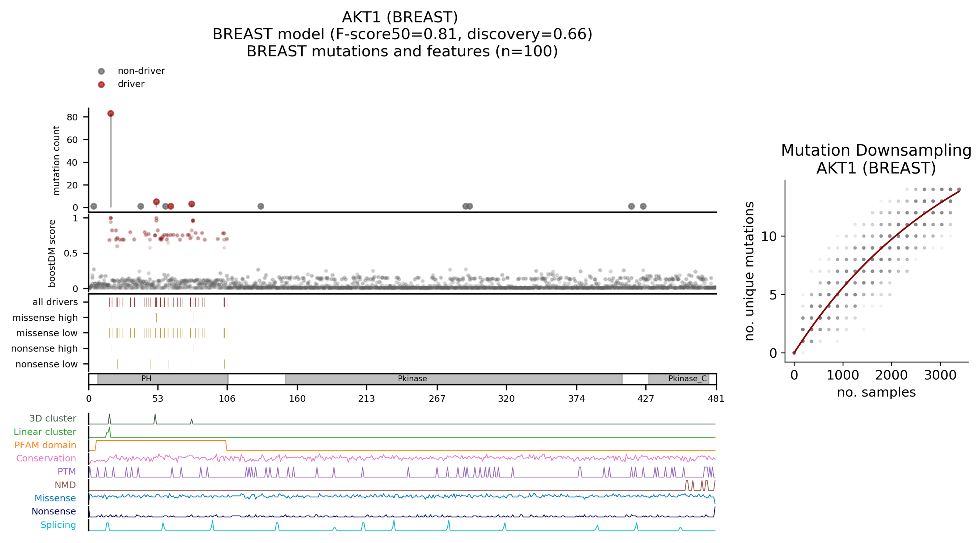This screenshot has height=543, width=980.
Task: Click the Pkinase_C domain bar
Action: click(x=678, y=379)
